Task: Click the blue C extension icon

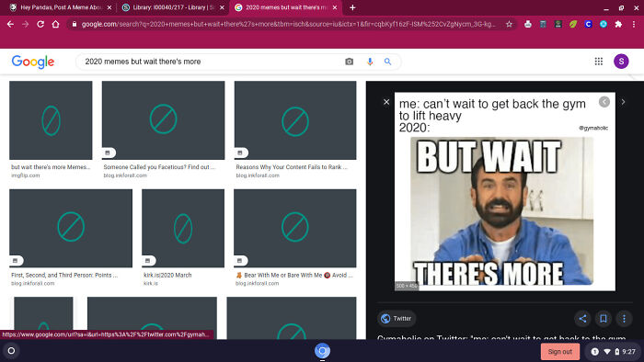Action: [588, 24]
